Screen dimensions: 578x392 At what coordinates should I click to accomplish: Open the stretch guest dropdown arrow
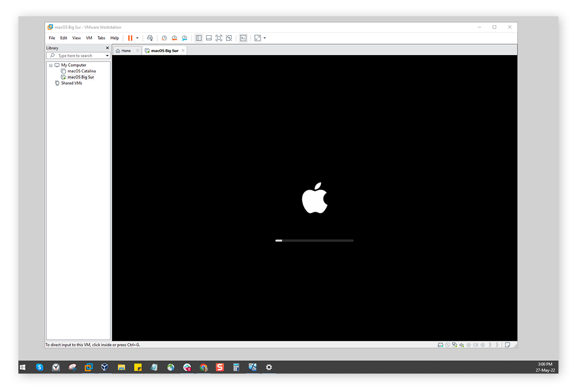[x=265, y=38]
